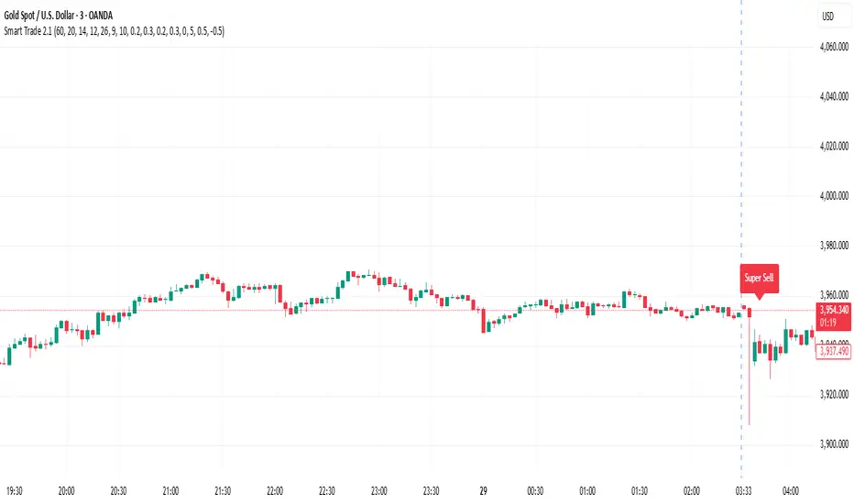Click the red 3,954.340 current price label
Screen dimensions: 854x504
834,314
